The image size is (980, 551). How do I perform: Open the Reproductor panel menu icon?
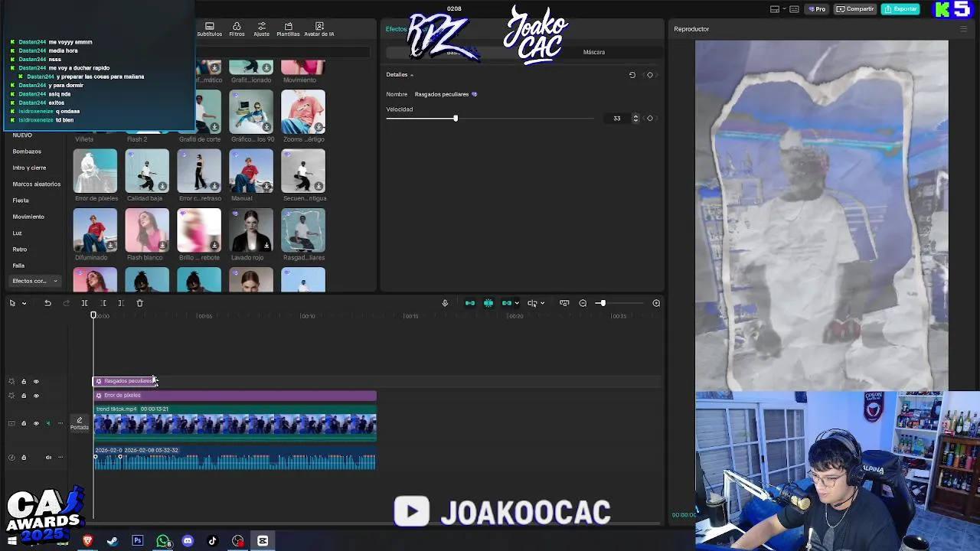(963, 29)
